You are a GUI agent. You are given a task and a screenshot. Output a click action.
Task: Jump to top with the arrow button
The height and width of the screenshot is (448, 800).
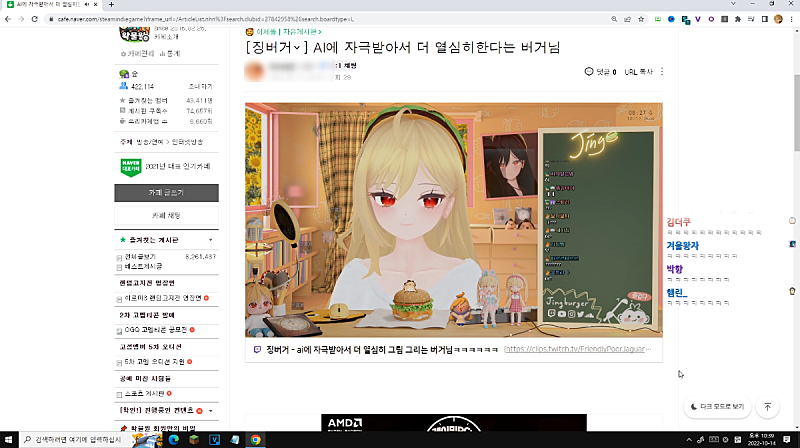coord(767,407)
